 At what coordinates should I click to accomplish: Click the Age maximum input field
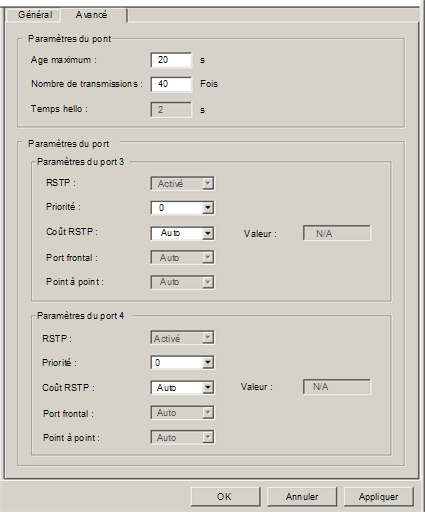171,60
